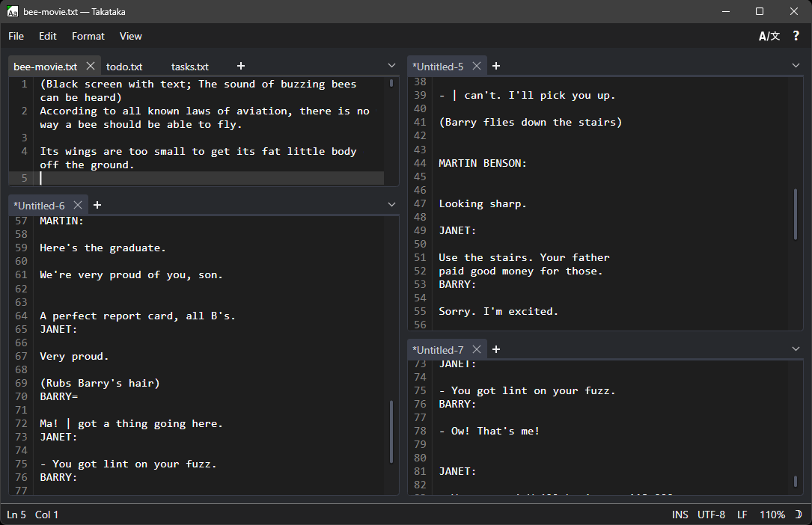Close the *Untitled-6 tab
812x525 pixels.
78,206
